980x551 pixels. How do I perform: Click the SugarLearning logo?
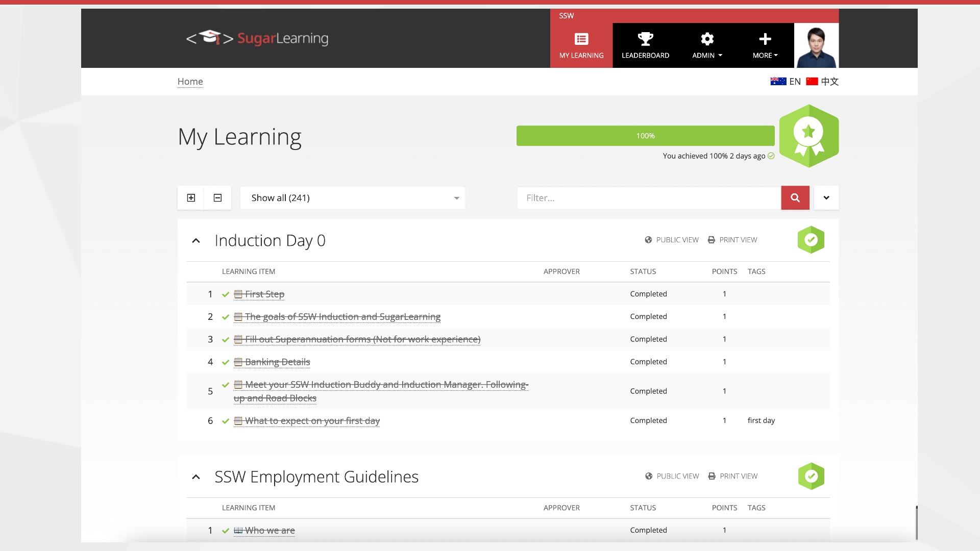(x=257, y=38)
